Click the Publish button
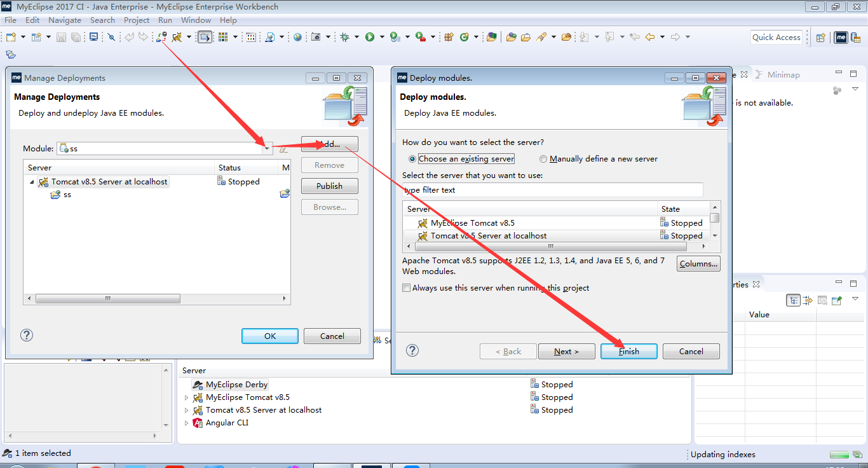This screenshot has height=468, width=868. click(329, 186)
